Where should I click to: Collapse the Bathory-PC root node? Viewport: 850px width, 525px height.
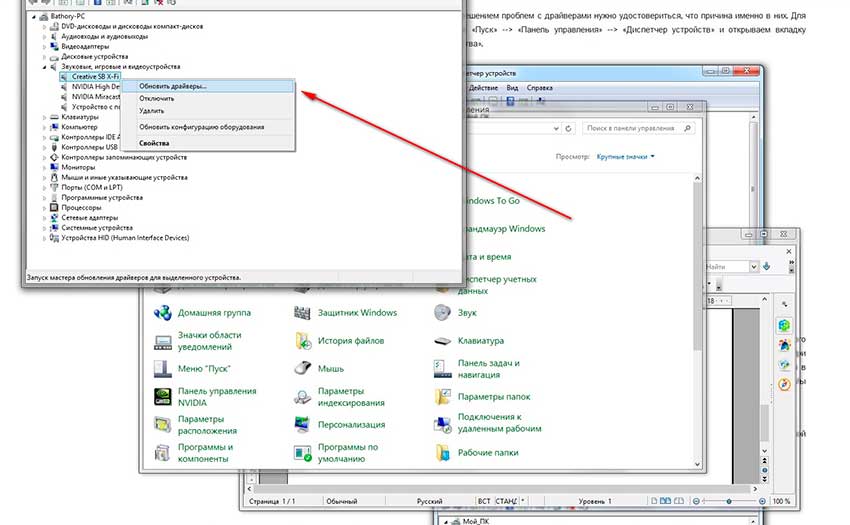(x=34, y=16)
